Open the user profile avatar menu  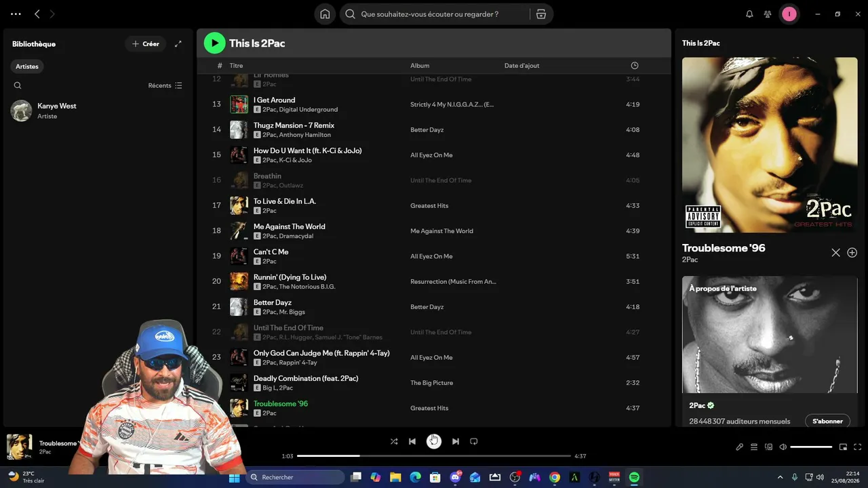789,14
